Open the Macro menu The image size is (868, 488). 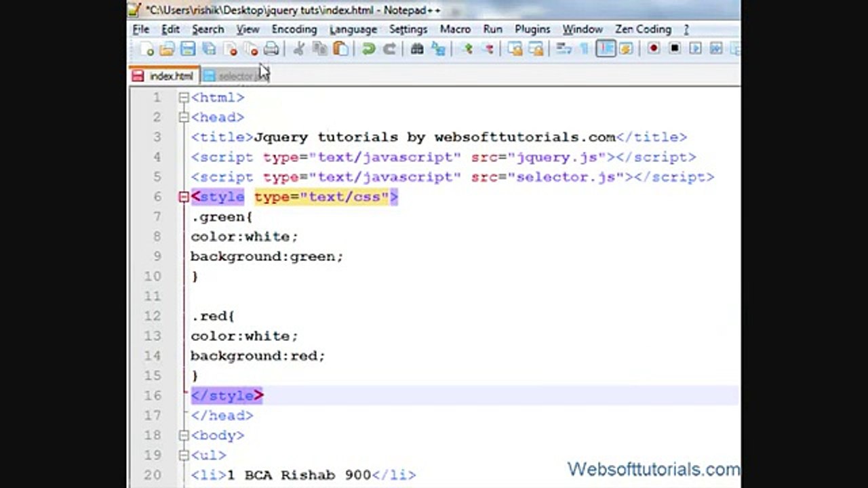pyautogui.click(x=455, y=29)
